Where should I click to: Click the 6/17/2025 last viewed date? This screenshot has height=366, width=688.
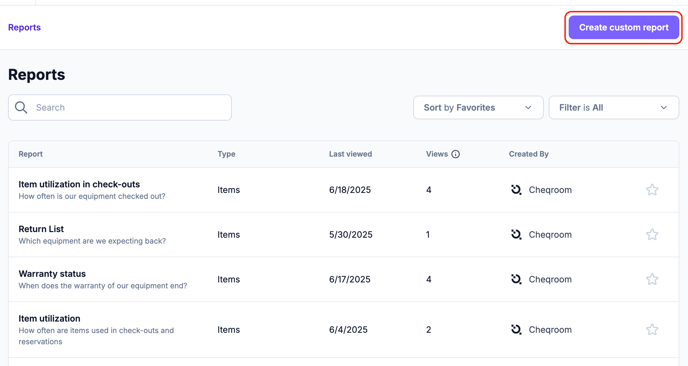point(350,280)
